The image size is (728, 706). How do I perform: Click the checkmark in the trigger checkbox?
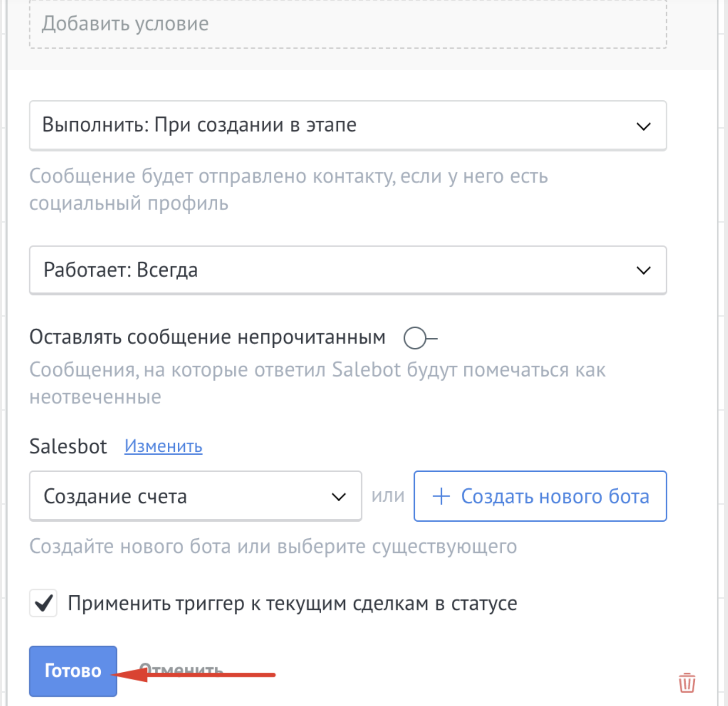coord(44,603)
